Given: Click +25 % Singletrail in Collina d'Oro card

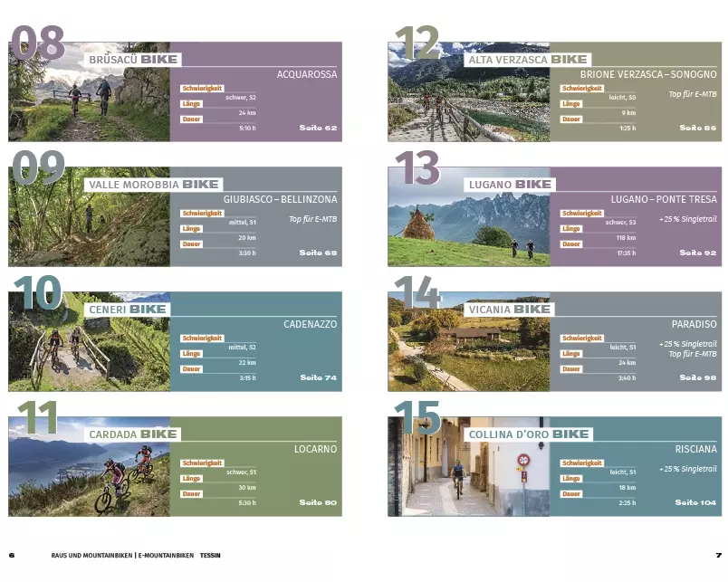Looking at the screenshot, I should click(688, 469).
